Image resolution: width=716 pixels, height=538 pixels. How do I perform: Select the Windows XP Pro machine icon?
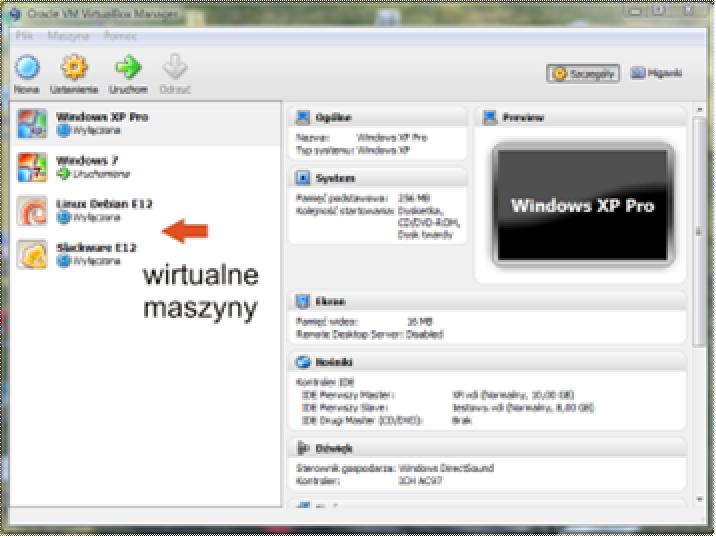[32, 123]
